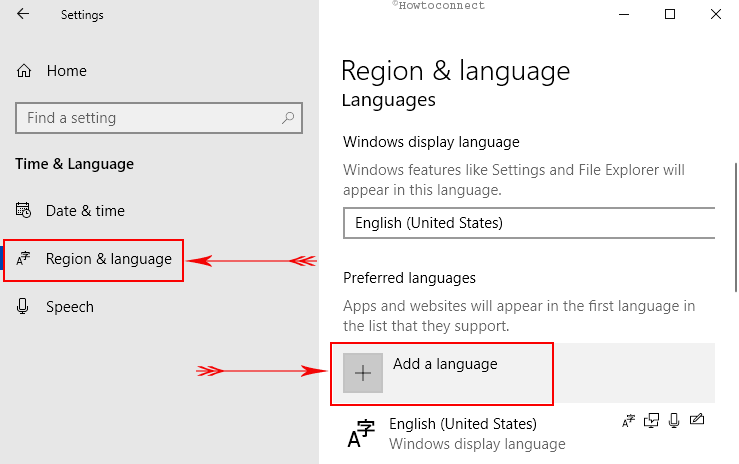Image resolution: width=739 pixels, height=464 pixels.
Task: Click the speech recognition microphone icon
Action: [674, 420]
